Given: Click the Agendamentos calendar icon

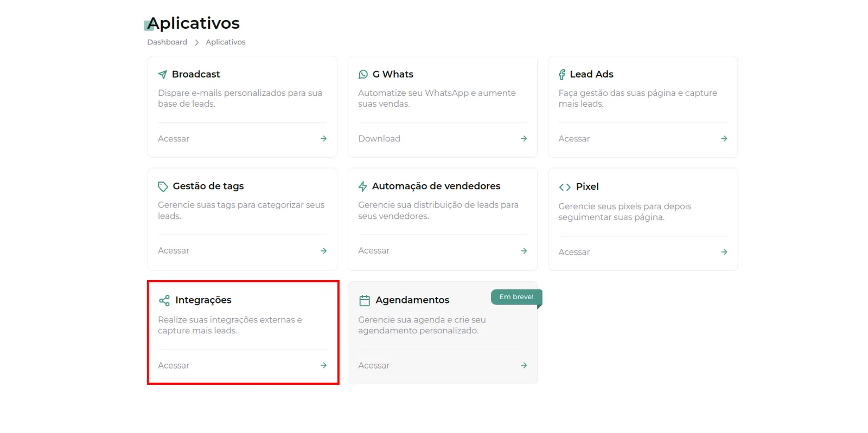Looking at the screenshot, I should tap(365, 300).
